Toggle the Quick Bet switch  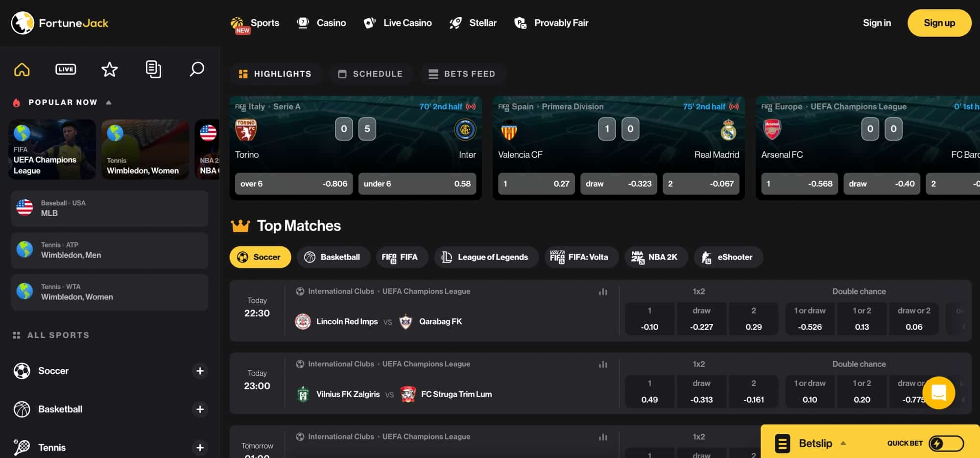click(x=946, y=443)
